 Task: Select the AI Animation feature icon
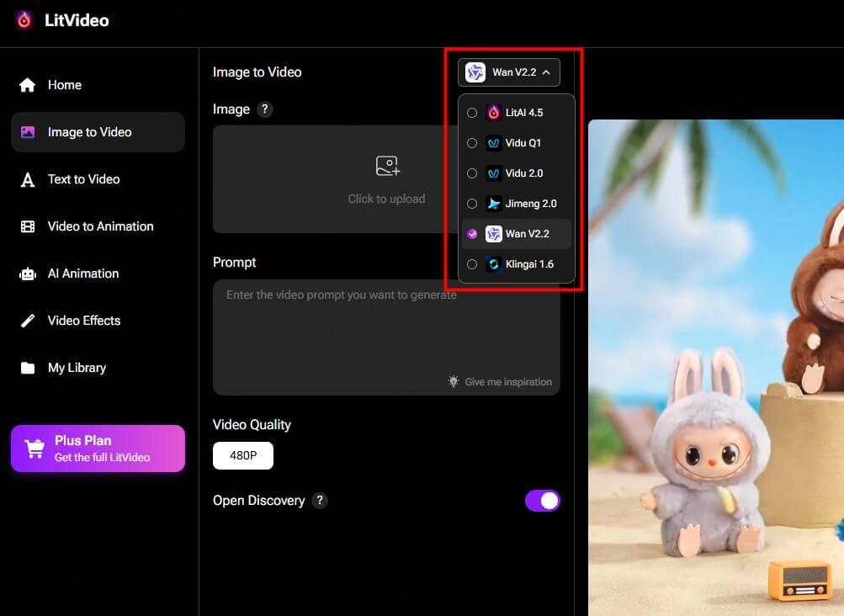[x=28, y=273]
